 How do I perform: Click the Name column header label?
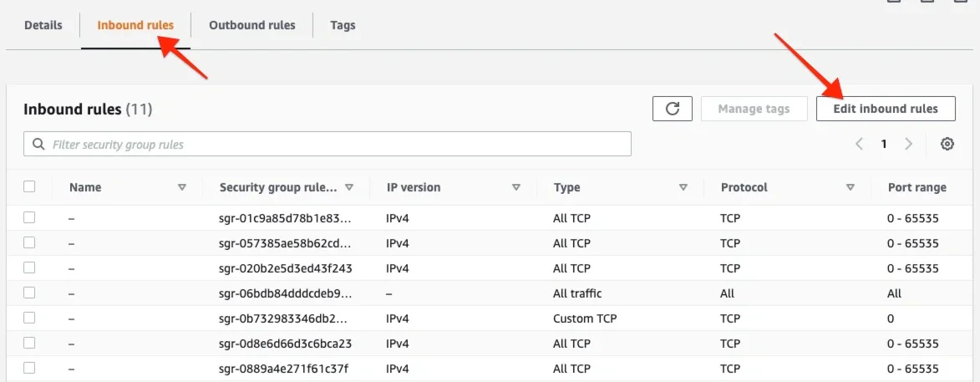point(85,187)
